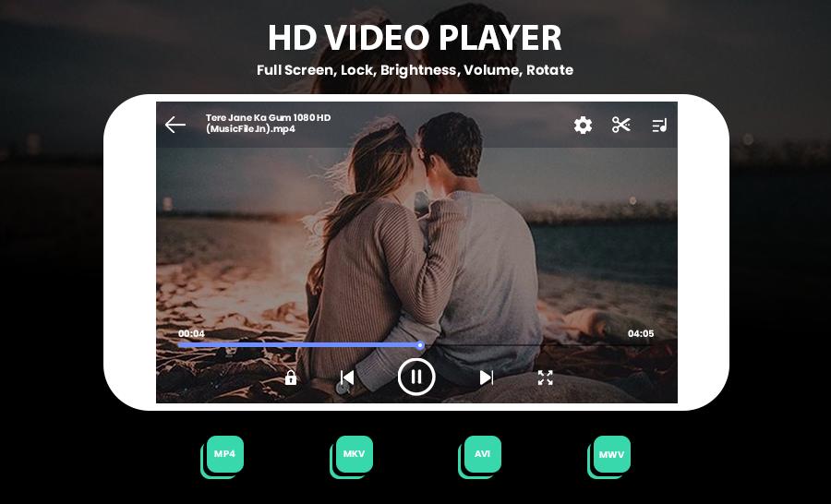
Task: Click the Full Screen, Lock, Brightness subtitle text
Action: [x=415, y=70]
